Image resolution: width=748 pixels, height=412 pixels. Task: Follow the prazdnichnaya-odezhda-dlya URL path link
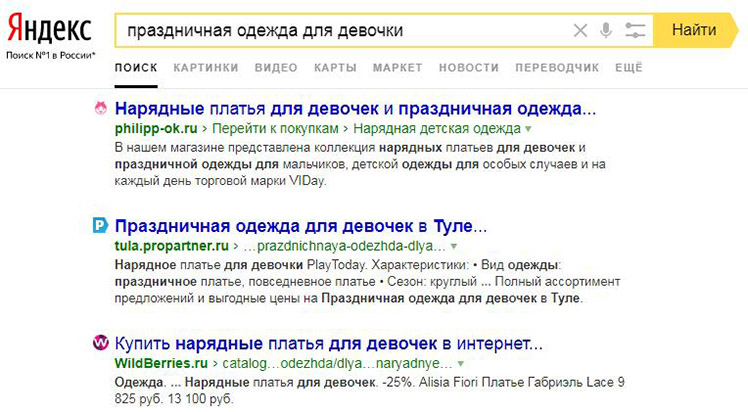pyautogui.click(x=344, y=246)
